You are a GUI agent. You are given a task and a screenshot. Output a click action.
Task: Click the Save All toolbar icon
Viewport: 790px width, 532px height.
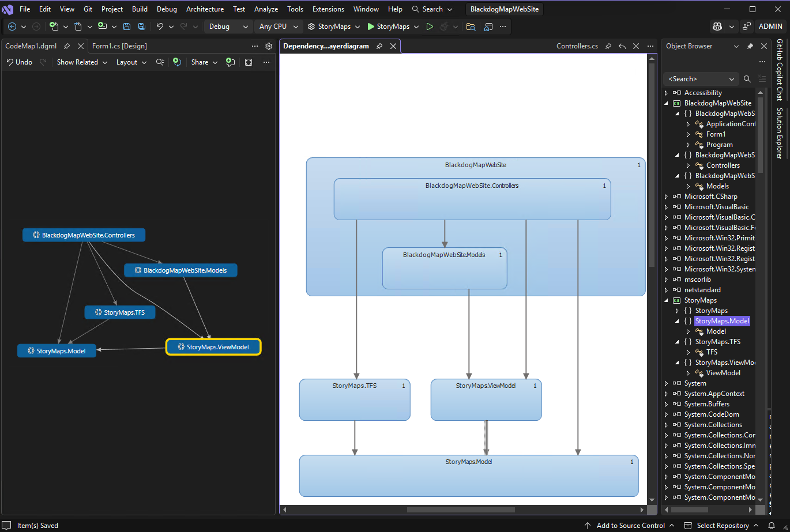click(x=141, y=27)
